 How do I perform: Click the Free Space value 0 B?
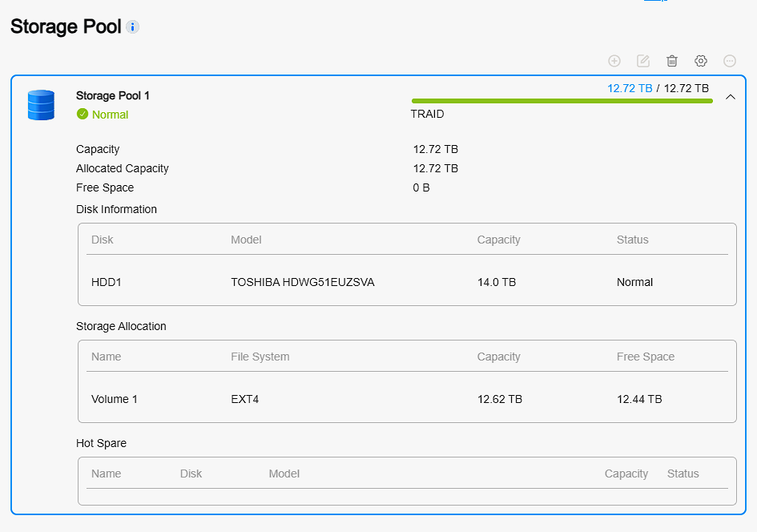[x=421, y=187]
